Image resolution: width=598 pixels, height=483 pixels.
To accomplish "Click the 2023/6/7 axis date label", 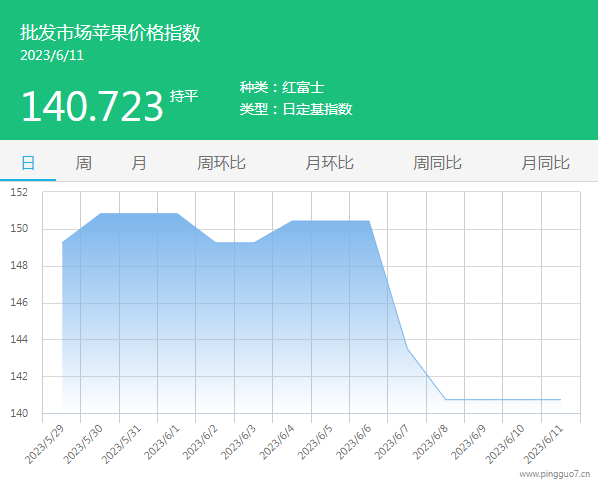I will pyautogui.click(x=392, y=443).
